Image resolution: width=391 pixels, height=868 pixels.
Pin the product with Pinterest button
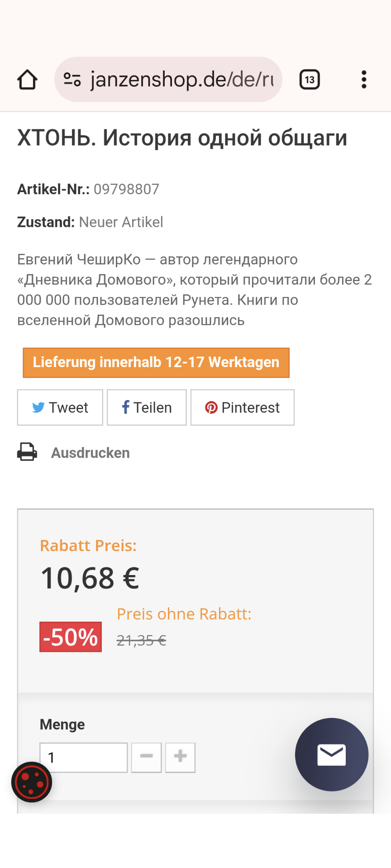pyautogui.click(x=243, y=407)
